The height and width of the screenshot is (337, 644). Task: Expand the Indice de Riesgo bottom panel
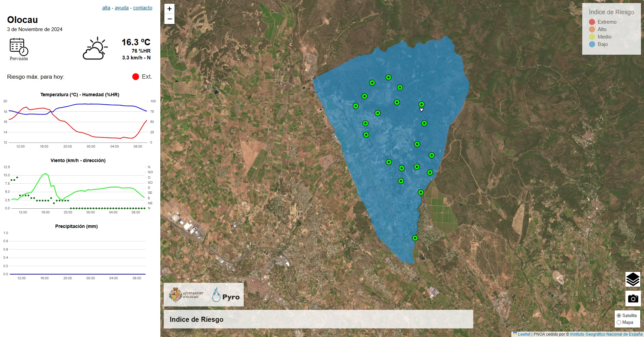[x=196, y=319]
